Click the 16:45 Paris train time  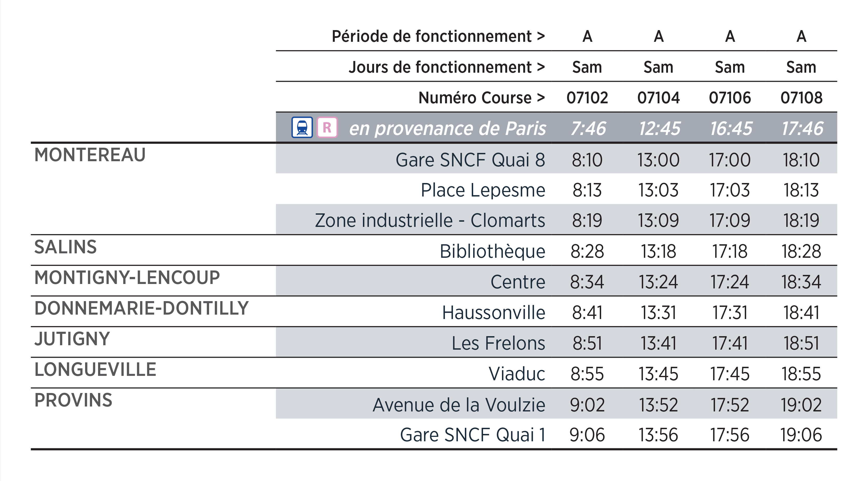coord(731,128)
